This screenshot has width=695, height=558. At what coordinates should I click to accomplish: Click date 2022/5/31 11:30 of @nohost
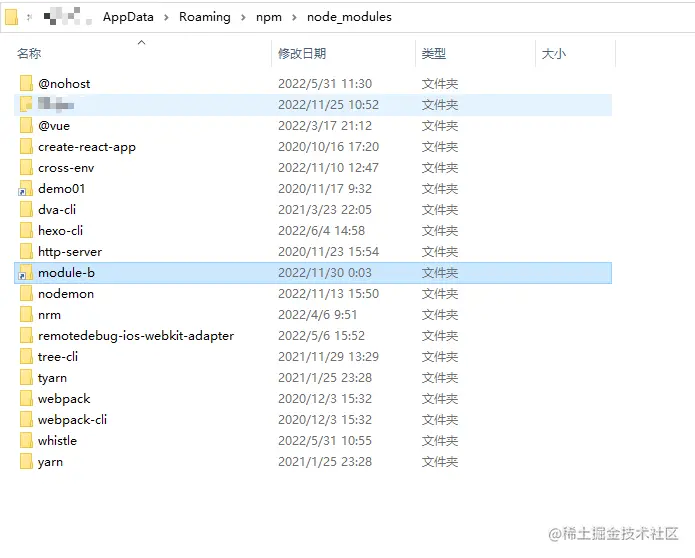(x=325, y=83)
